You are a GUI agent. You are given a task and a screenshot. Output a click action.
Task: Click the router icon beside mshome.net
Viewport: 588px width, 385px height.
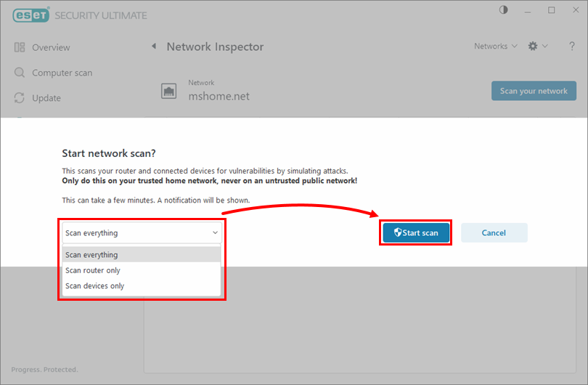(169, 91)
